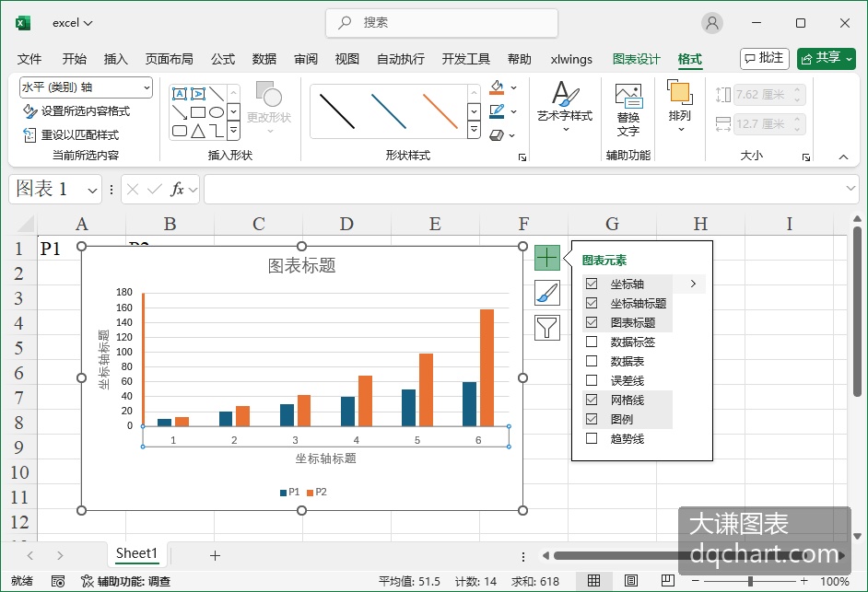Click the 共享 share button
Screen dimensions: 868x592
tap(827, 59)
